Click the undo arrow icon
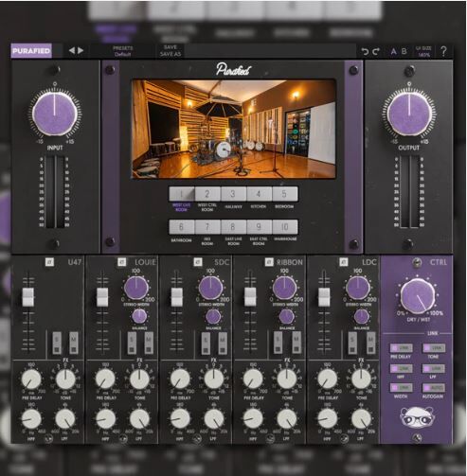467x476 pixels. (365, 52)
